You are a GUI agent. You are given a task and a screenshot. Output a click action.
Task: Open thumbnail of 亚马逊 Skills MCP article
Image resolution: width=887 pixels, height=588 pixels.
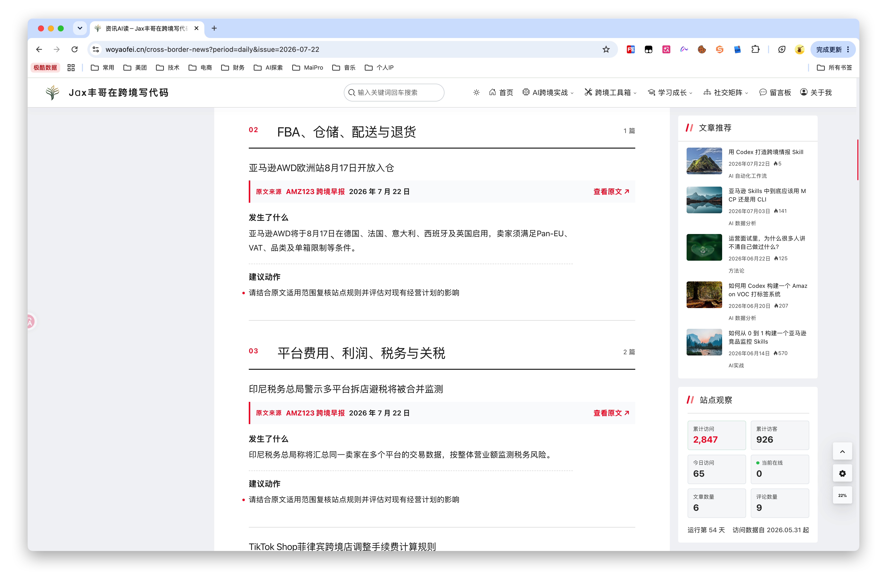pyautogui.click(x=704, y=200)
